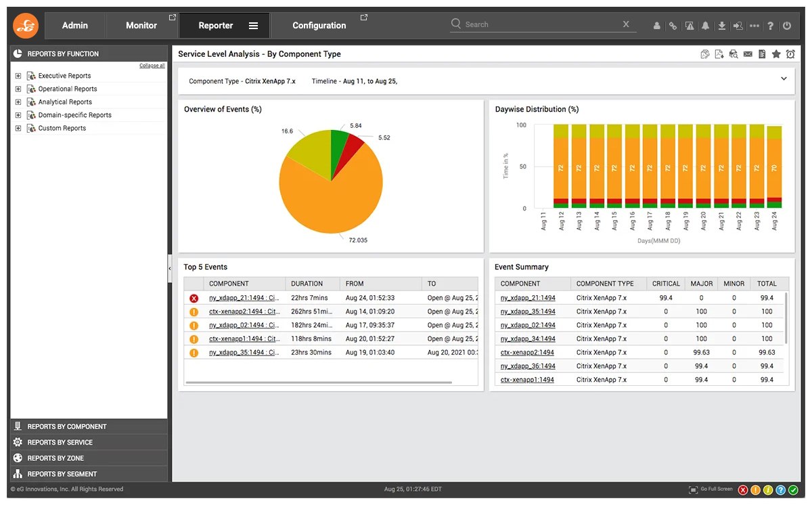
Task: Open the alarm warning screen icon
Action: tap(690, 26)
